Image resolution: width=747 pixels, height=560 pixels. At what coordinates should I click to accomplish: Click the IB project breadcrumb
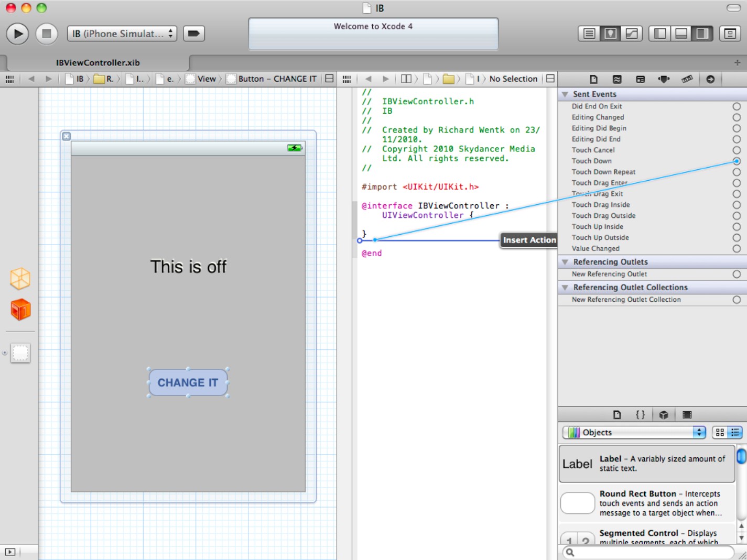[x=74, y=79]
